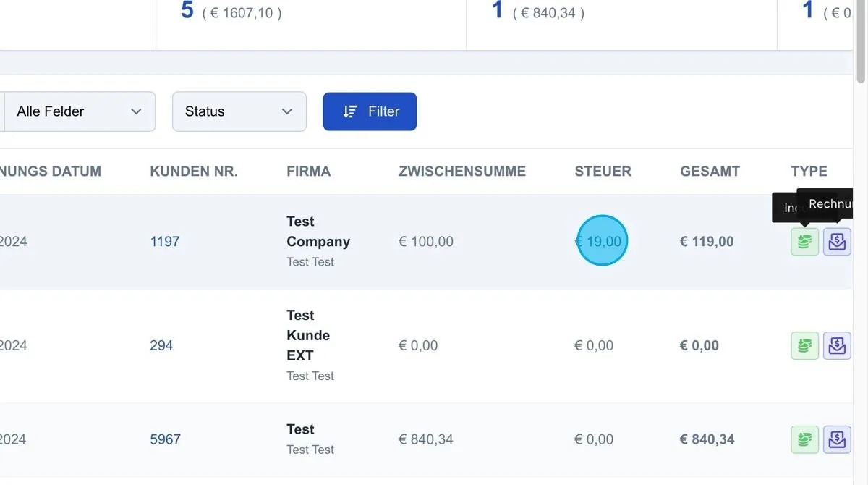Sort by GESAMT column header
Image resolution: width=868 pixels, height=485 pixels.
(x=710, y=172)
